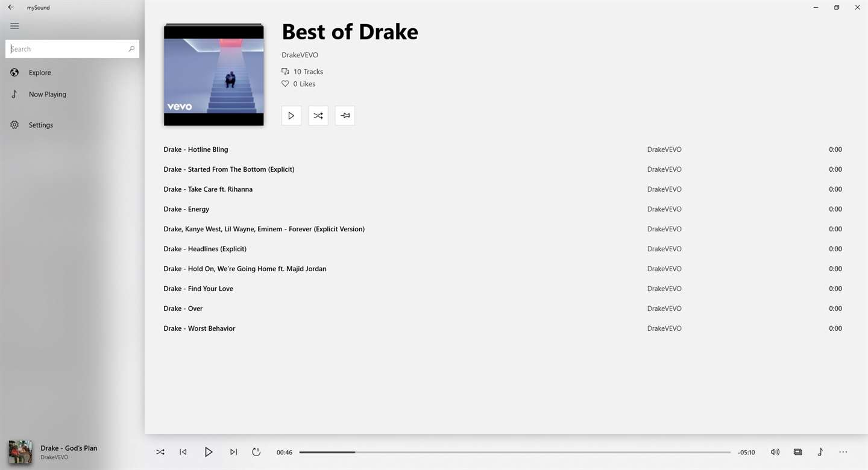Viewport: 868px width, 470px height.
Task: Pin the Best of Drake playlist
Action: point(345,116)
